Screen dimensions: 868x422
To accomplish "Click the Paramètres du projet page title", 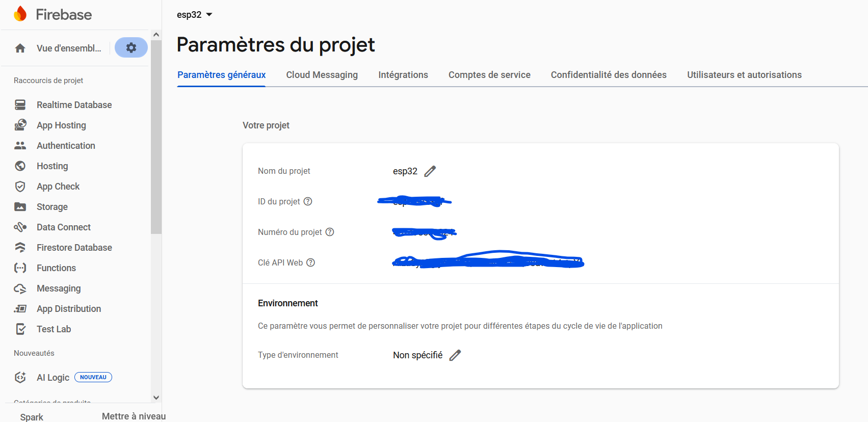I will pos(276,45).
